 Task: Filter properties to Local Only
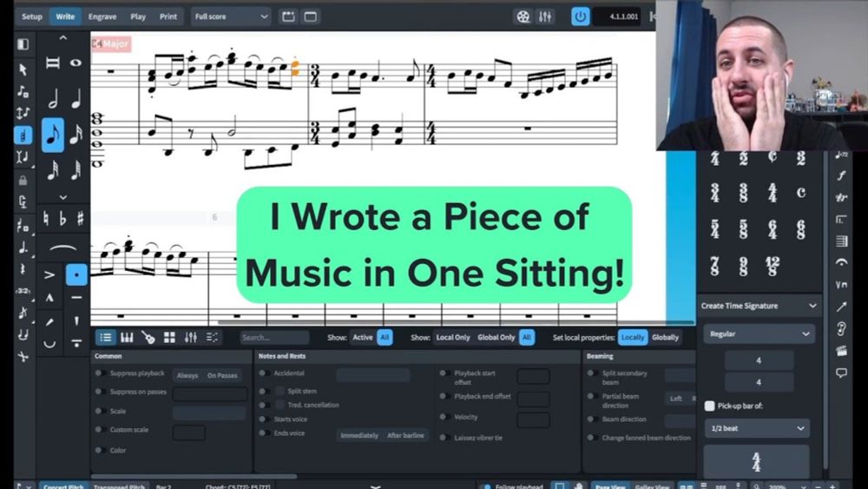coord(453,337)
